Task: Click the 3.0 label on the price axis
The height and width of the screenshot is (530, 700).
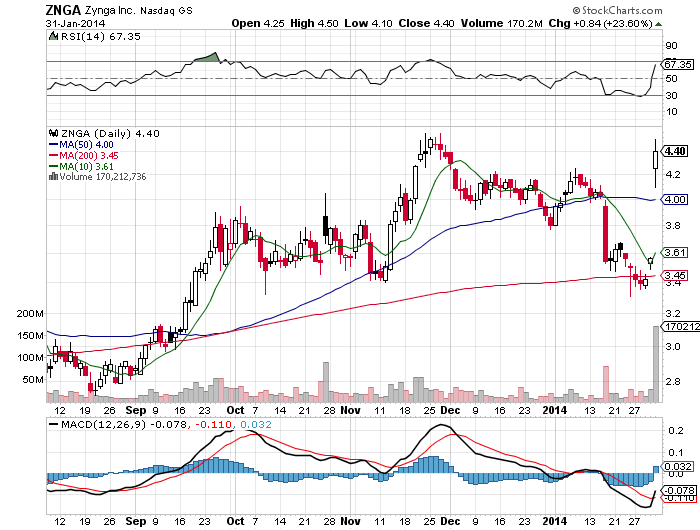Action: point(673,347)
